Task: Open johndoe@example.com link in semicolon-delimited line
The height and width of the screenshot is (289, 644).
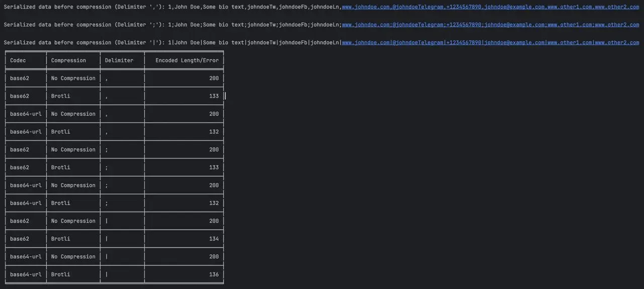Action: click(x=515, y=25)
